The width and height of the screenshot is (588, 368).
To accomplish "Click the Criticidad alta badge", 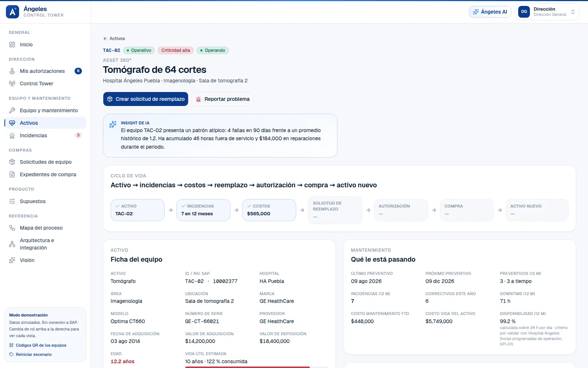I will point(176,50).
